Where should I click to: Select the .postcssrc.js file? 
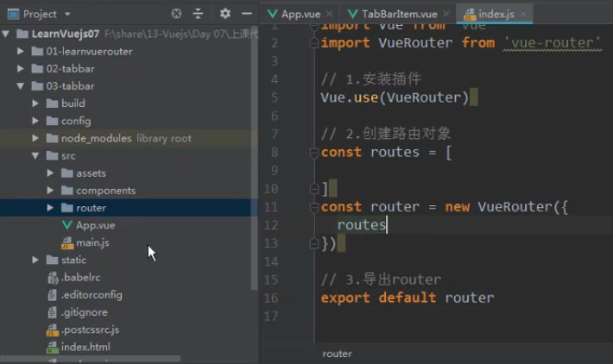pos(91,329)
